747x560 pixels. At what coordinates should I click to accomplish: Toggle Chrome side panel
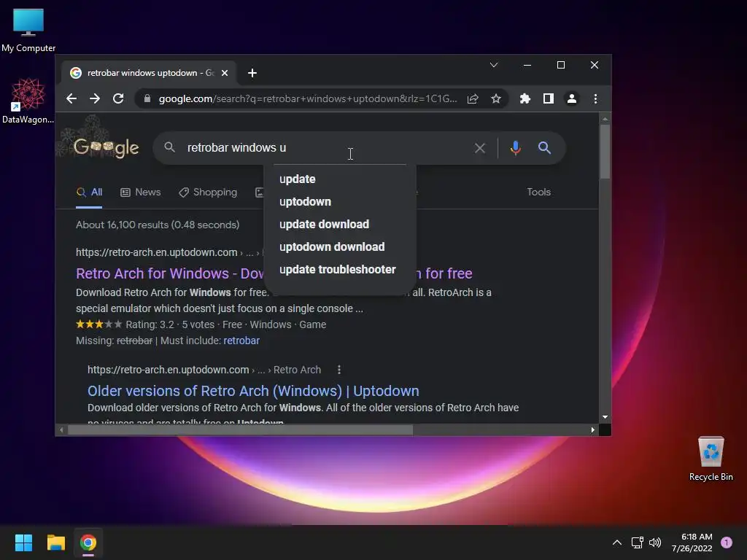coord(549,98)
